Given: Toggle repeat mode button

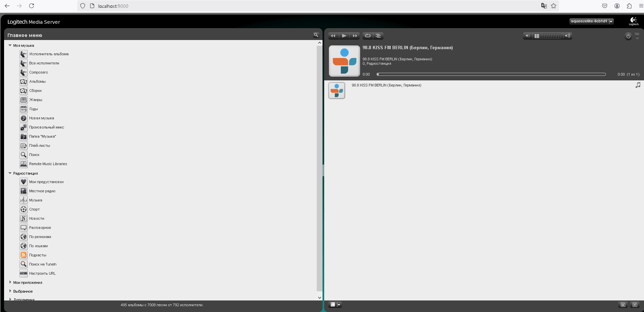Looking at the screenshot, I should [368, 36].
